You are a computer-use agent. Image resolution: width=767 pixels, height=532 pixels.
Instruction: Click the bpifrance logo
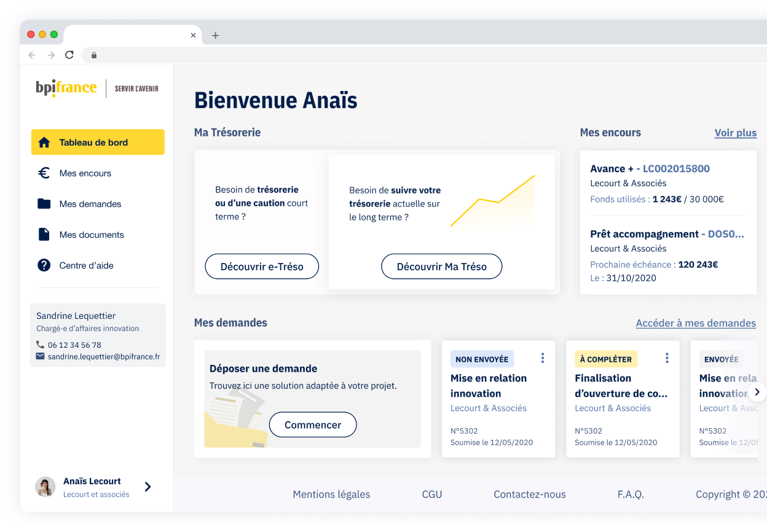pos(66,88)
